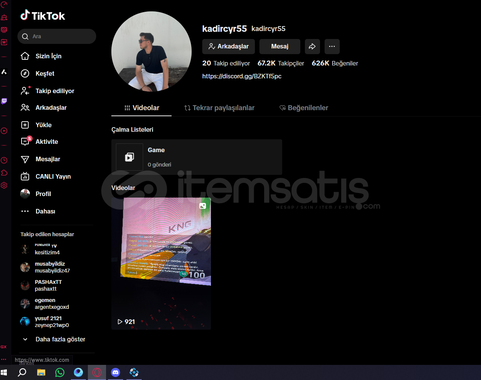
Task: Open Mesajlar in the sidebar
Action: coord(48,159)
